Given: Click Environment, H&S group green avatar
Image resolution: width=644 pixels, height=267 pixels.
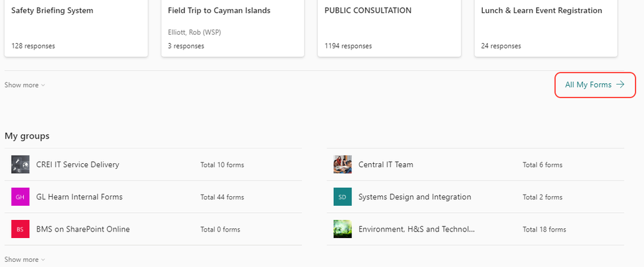Looking at the screenshot, I should tap(342, 229).
